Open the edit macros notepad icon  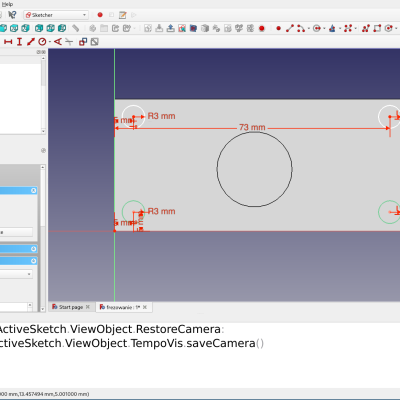pos(123,15)
